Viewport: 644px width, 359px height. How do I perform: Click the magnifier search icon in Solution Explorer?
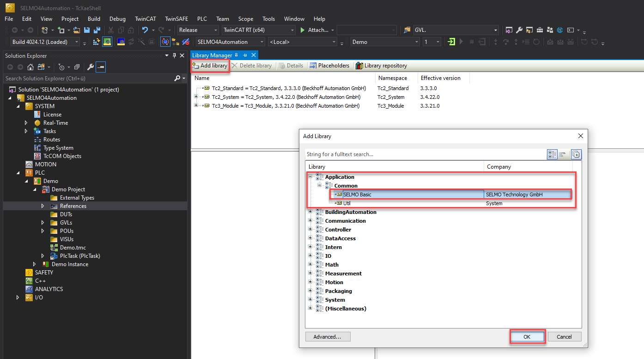point(177,79)
